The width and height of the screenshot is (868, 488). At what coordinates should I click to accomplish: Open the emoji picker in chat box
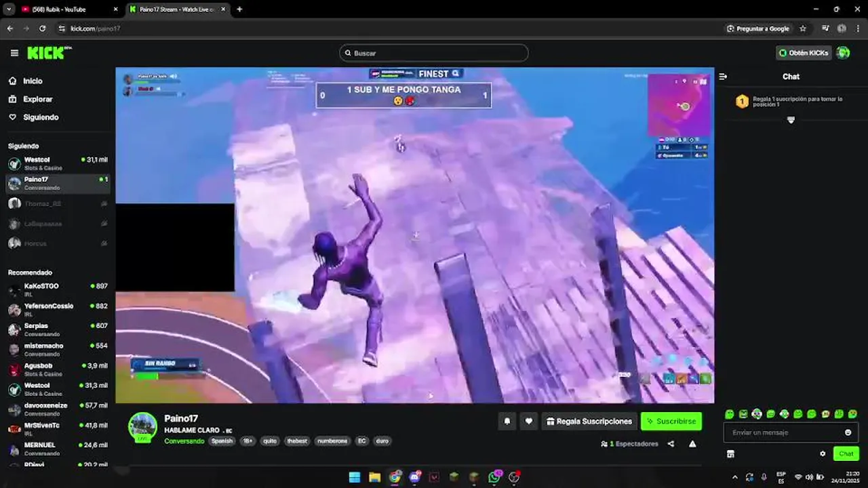click(848, 432)
